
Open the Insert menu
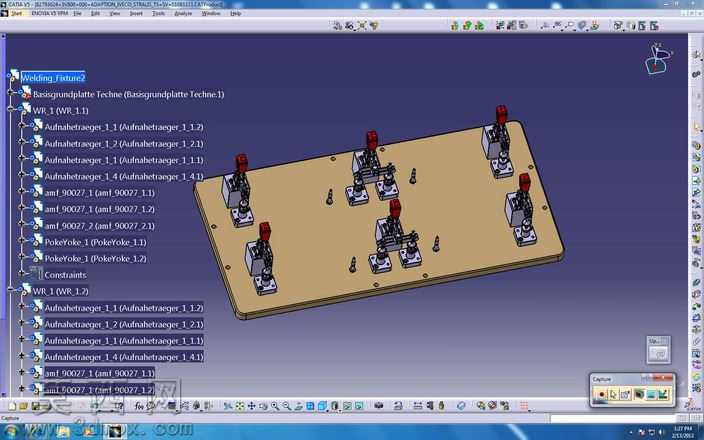coord(136,13)
